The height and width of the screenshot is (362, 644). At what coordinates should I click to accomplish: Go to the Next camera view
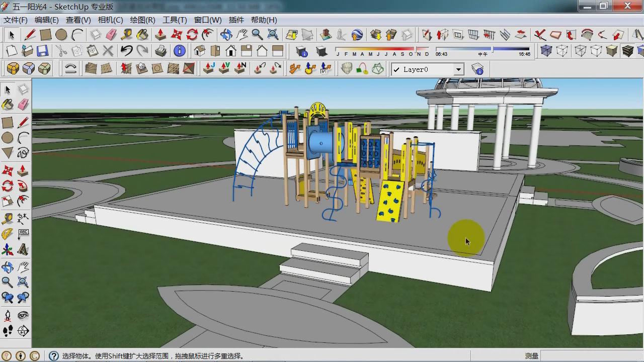point(23,297)
